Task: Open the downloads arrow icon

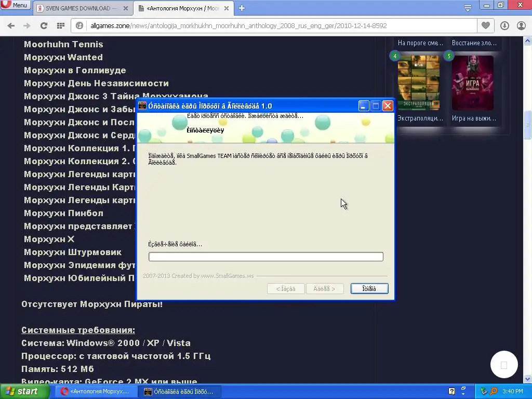Action: [504, 26]
